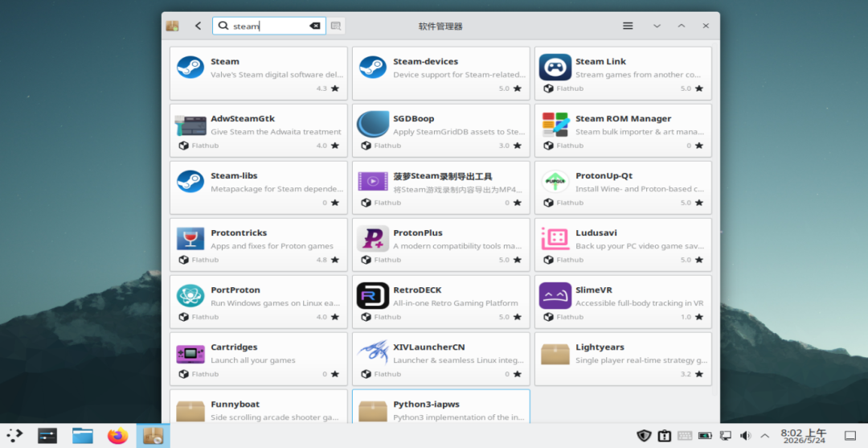Image resolution: width=868 pixels, height=448 pixels.
Task: Select the AdwSteamGtk app icon
Action: (190, 125)
